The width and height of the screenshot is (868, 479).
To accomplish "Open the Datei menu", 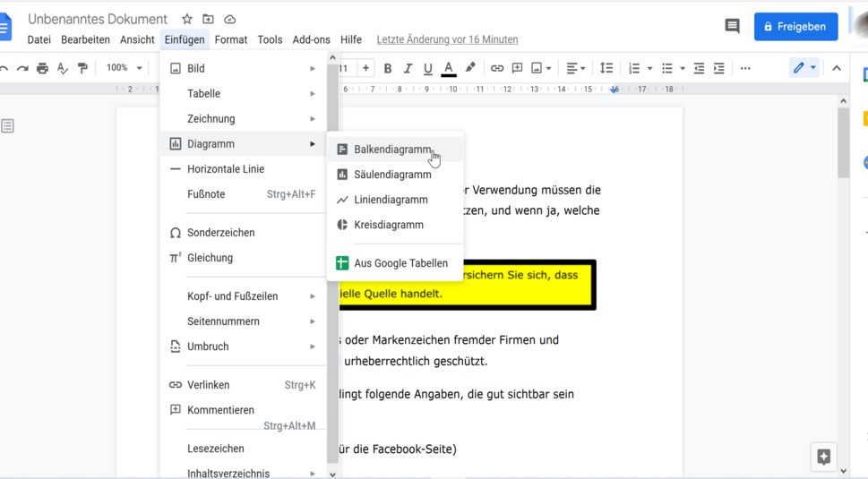I will coord(39,39).
